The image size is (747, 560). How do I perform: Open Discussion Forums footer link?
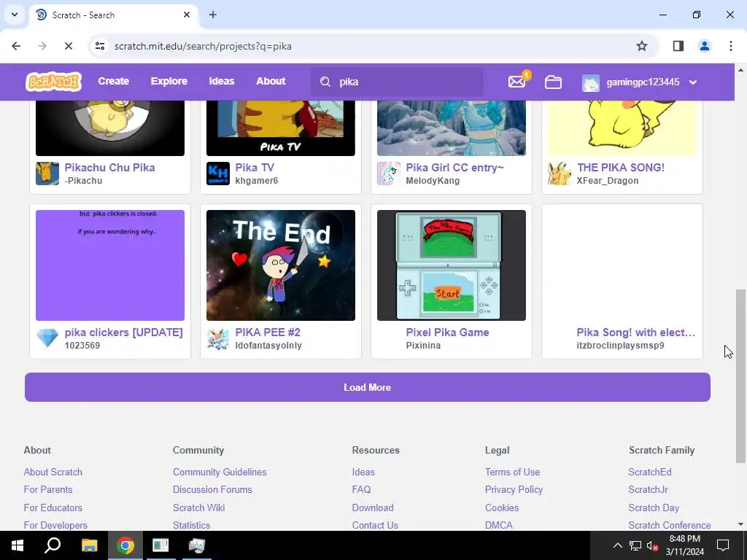[212, 489]
